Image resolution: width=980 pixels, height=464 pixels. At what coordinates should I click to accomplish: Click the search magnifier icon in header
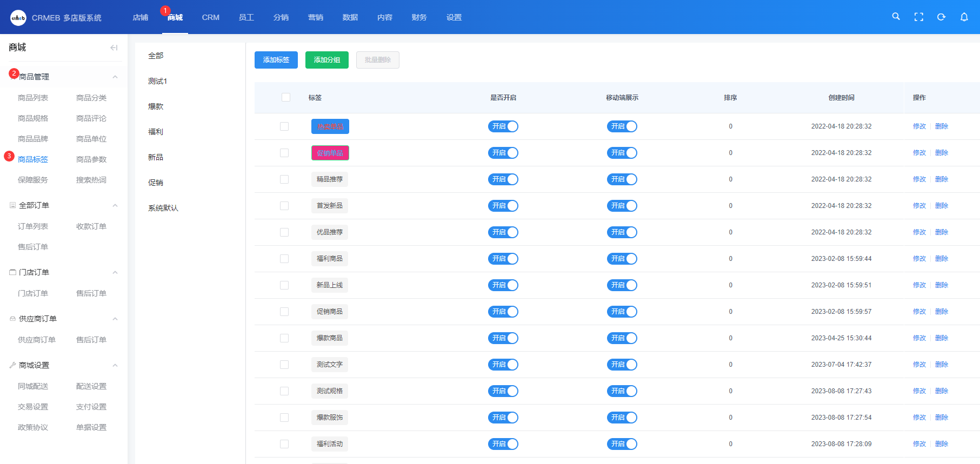896,17
